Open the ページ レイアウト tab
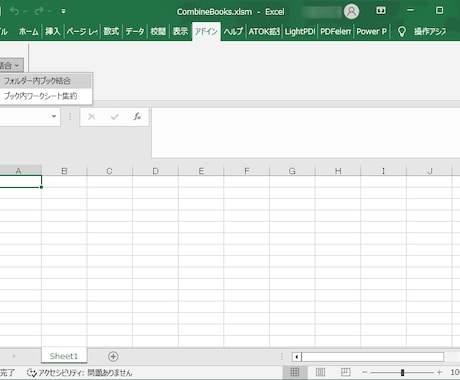Screen dimensions: 460x380 pos(82,32)
